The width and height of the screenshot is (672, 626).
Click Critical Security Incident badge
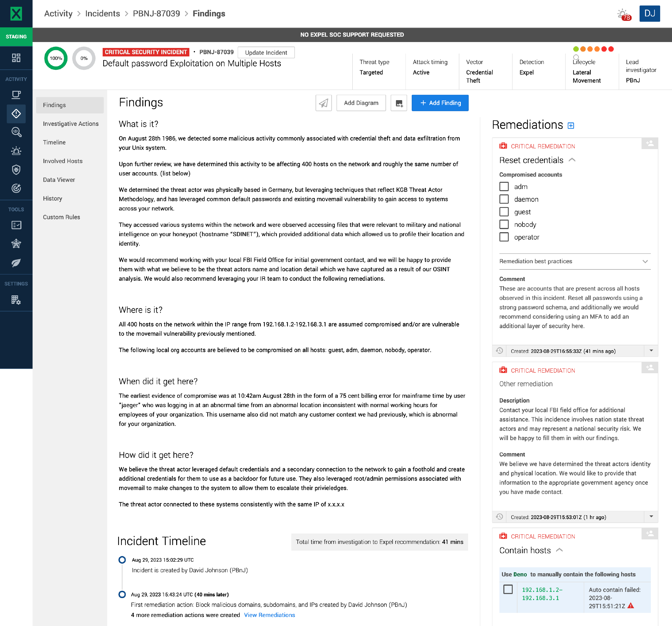pos(146,52)
